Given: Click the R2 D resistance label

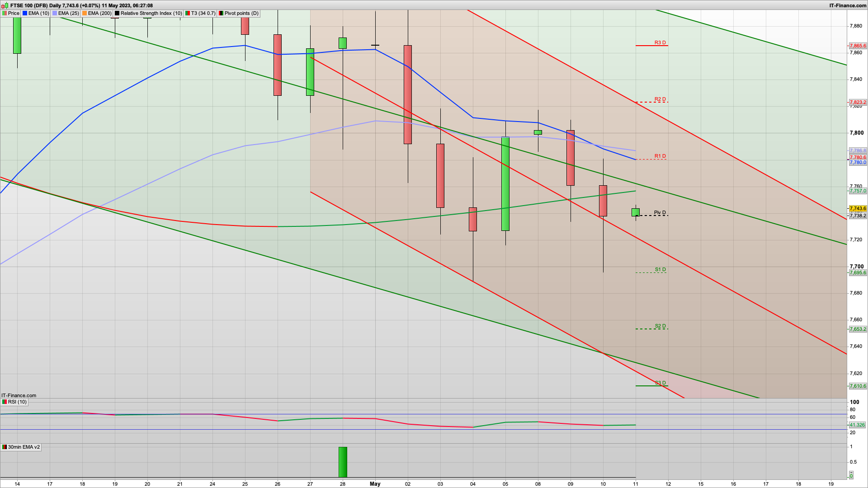Looking at the screenshot, I should (660, 99).
